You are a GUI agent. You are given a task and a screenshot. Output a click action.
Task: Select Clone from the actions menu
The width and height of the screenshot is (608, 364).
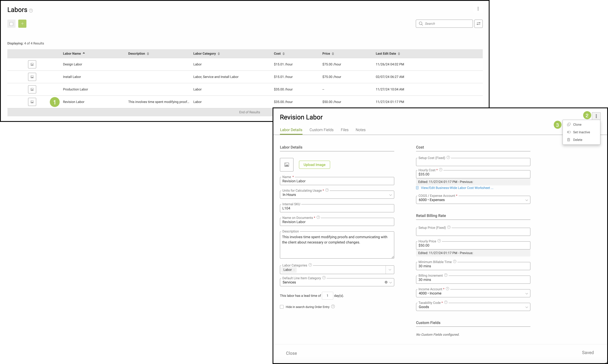pos(577,125)
